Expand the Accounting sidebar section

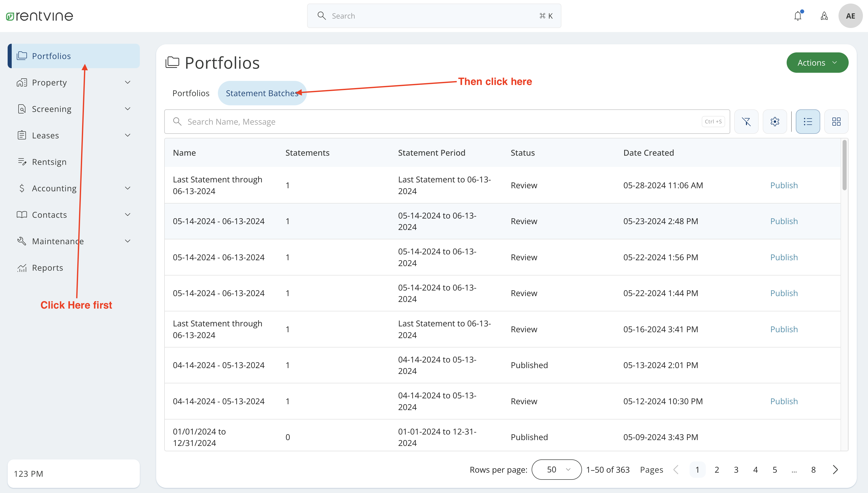[54, 188]
